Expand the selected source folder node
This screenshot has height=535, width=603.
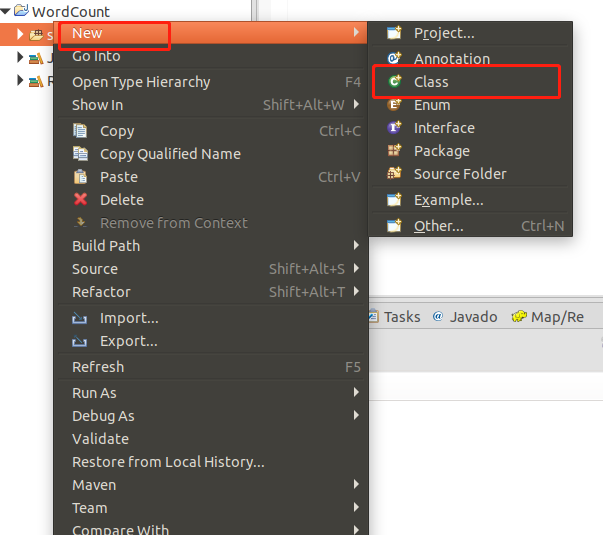[20, 34]
